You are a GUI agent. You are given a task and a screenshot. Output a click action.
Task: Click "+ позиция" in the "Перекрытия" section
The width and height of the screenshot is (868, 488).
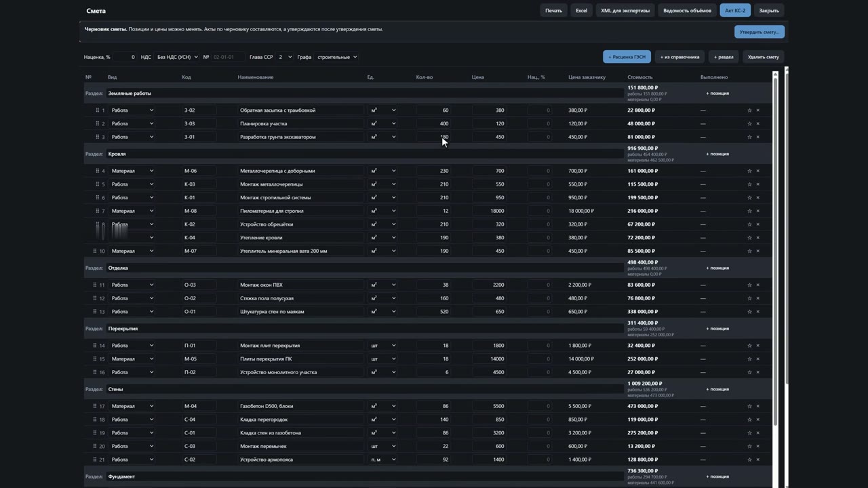(717, 329)
